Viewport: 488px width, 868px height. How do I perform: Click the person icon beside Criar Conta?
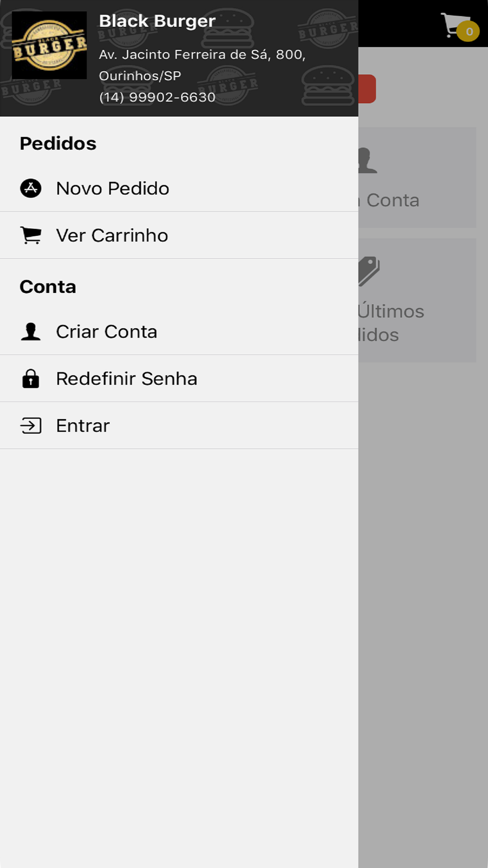(x=31, y=331)
